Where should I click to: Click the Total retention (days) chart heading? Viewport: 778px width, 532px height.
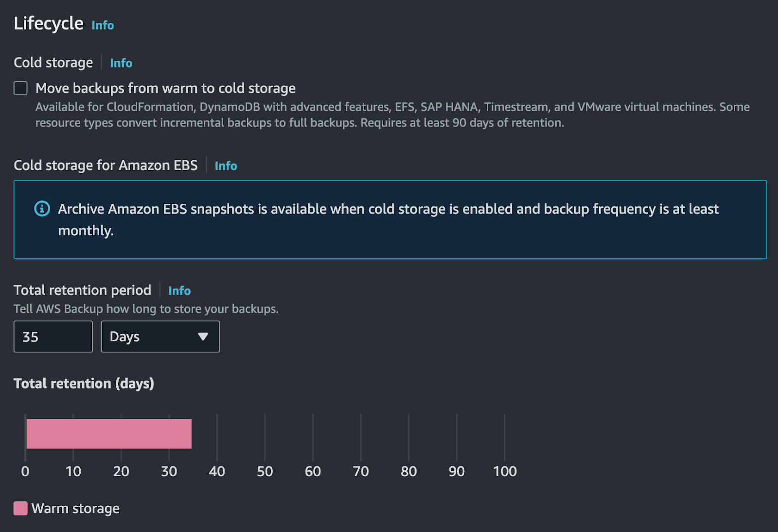pos(84,384)
